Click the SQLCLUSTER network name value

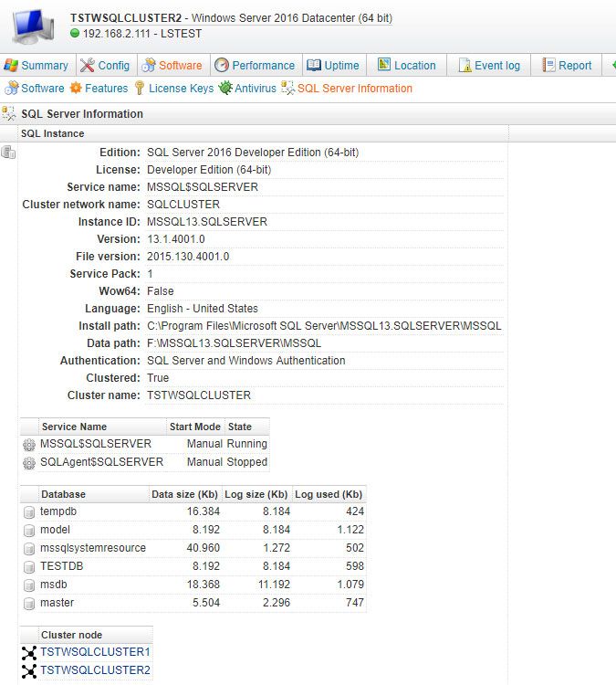pos(183,205)
